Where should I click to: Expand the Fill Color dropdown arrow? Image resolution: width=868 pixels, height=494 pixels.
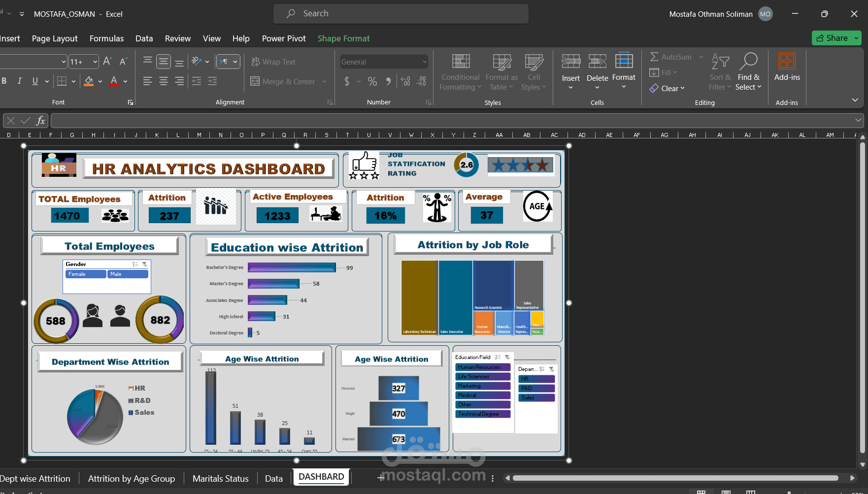(x=99, y=81)
